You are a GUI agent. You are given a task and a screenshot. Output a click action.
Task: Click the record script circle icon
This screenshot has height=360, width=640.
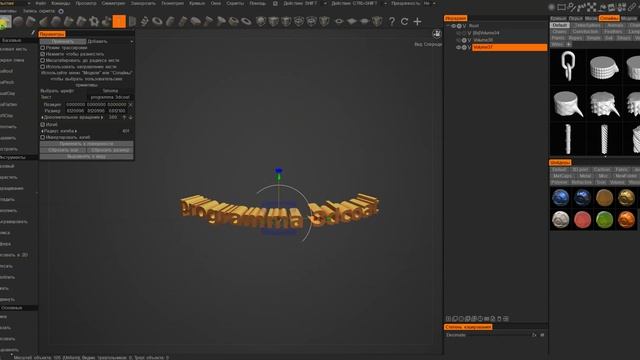click(x=61, y=11)
